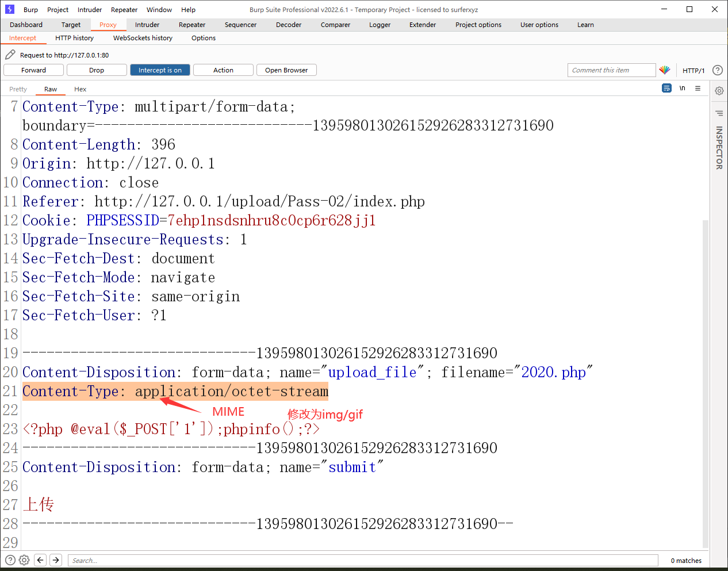Open the Action dropdown button
Image resolution: width=728 pixels, height=571 pixels.
(223, 70)
